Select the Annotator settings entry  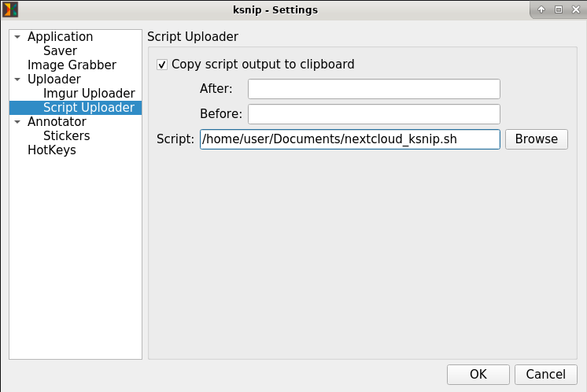click(57, 122)
